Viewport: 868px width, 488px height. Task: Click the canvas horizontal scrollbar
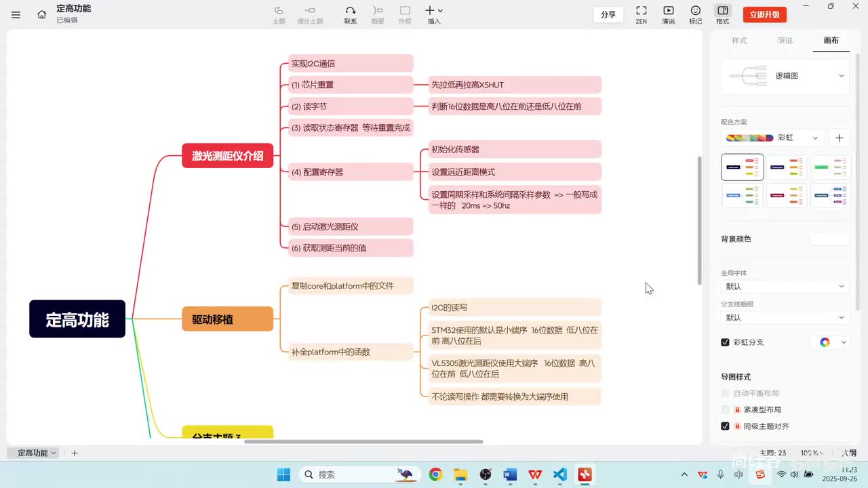click(x=363, y=442)
